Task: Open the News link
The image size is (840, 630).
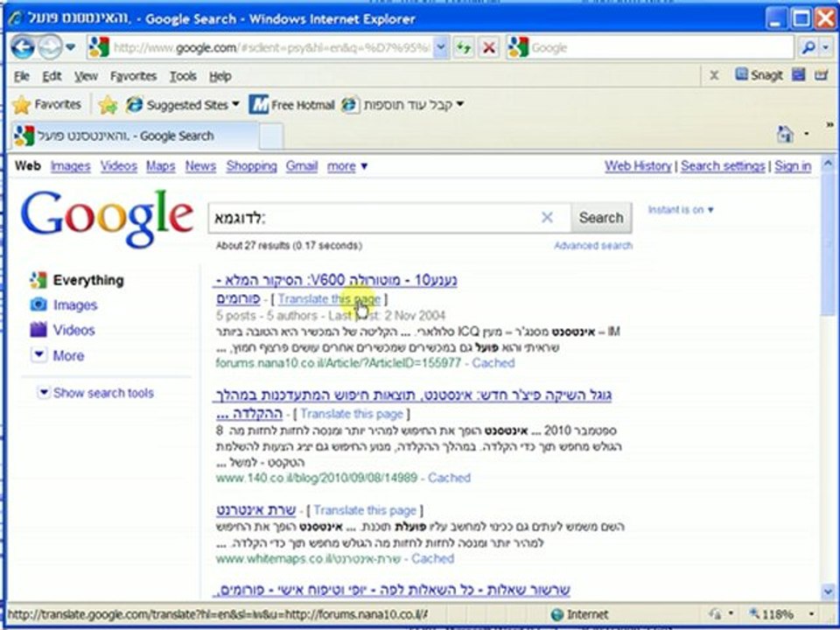Action: [x=200, y=166]
